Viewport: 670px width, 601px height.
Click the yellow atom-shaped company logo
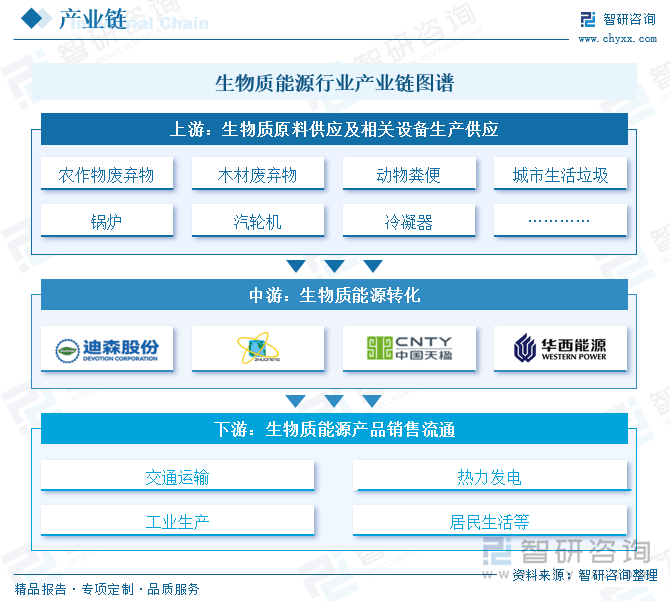point(258,349)
